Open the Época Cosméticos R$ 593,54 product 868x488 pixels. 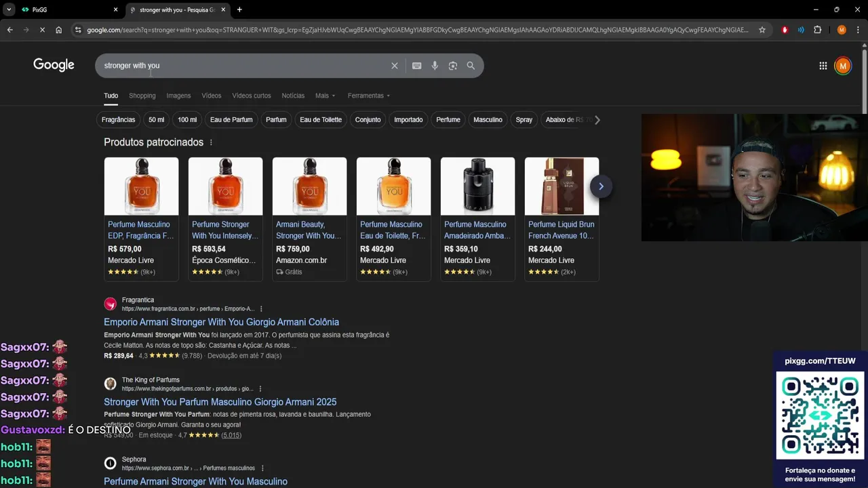point(225,219)
